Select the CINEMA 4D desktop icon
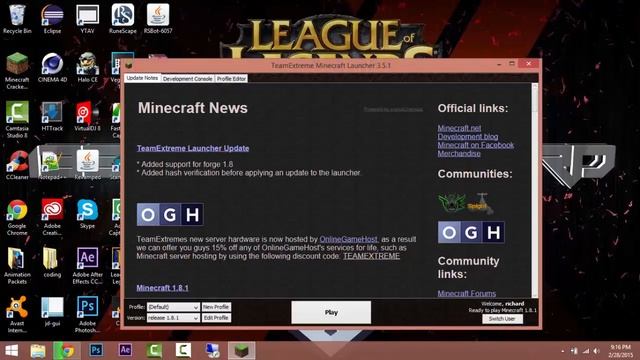This screenshot has height=360, width=640. click(52, 68)
